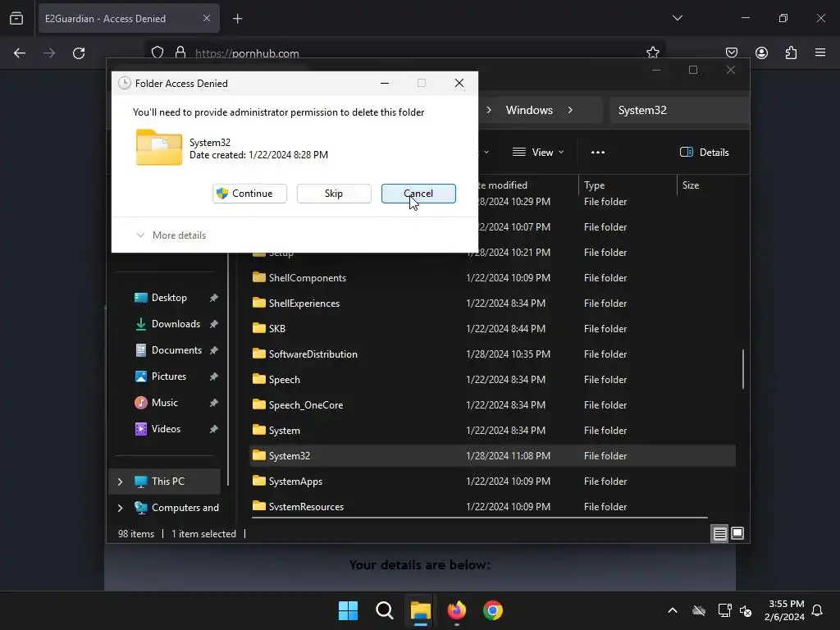Click the horizontal scrollbar in Explorer
Viewport: 840px width, 630px height.
click(x=479, y=518)
